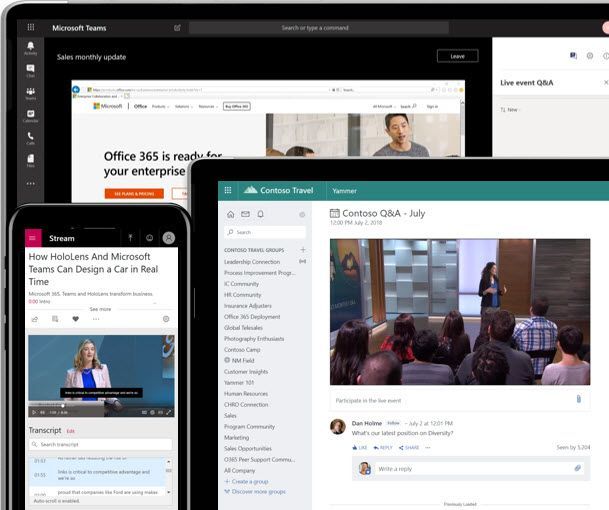Select Office 365 Deployment group
Screen dimensions: 609x510
[252, 317]
